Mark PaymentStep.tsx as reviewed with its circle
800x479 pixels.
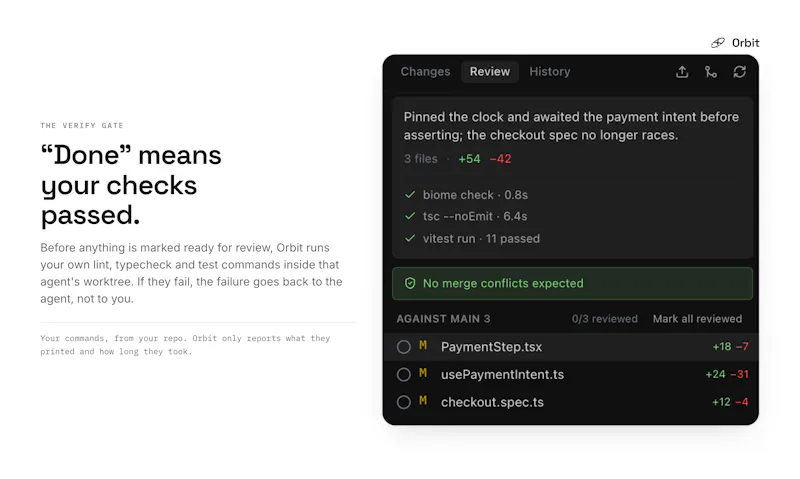(404, 347)
